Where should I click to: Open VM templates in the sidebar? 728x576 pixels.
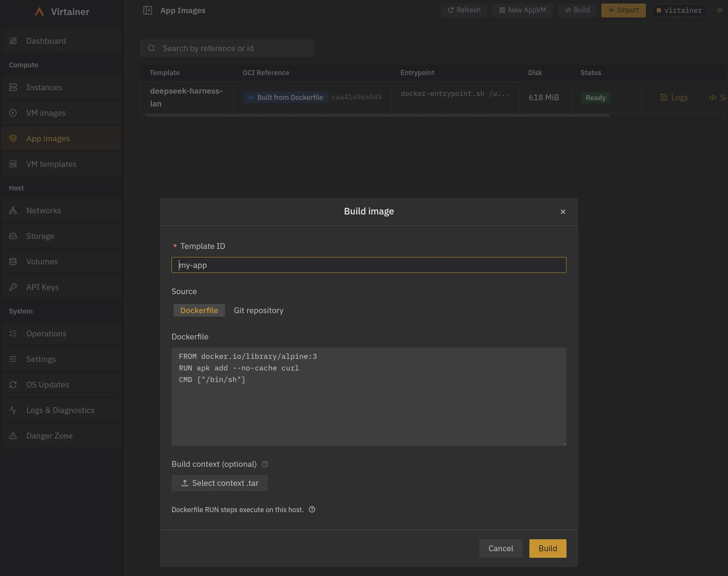[x=61, y=164]
